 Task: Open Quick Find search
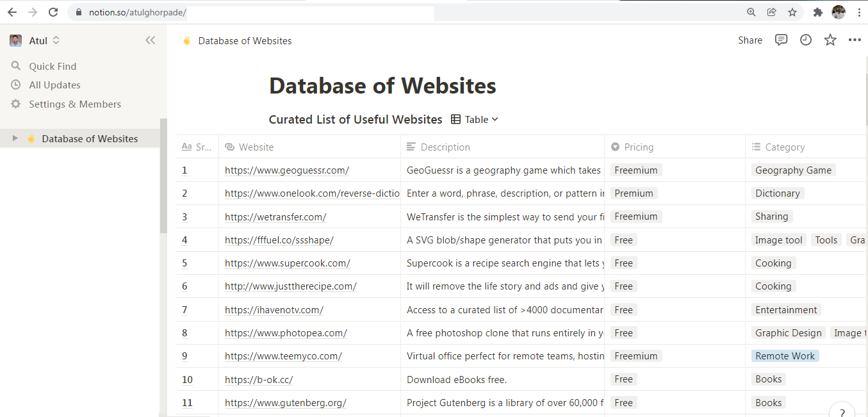51,65
